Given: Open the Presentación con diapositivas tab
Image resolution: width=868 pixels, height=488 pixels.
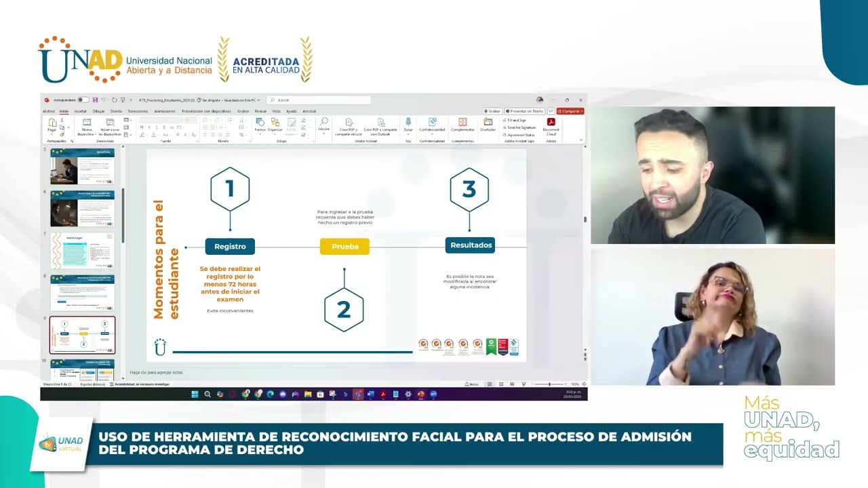Looking at the screenshot, I should pos(206,111).
